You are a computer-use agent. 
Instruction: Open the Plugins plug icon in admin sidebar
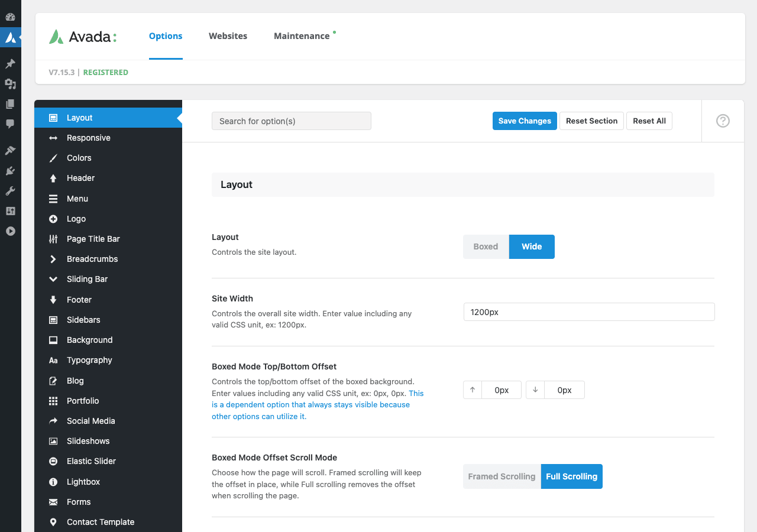(x=11, y=171)
